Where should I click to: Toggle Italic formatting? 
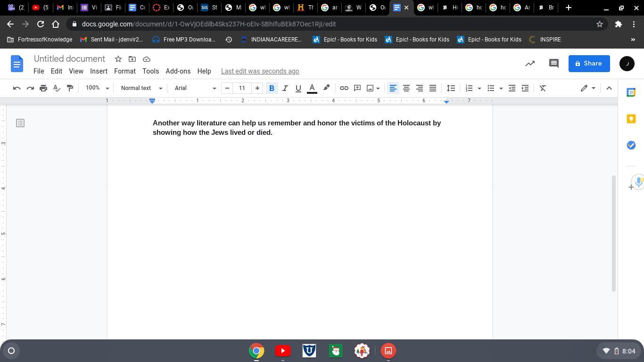coord(285,88)
